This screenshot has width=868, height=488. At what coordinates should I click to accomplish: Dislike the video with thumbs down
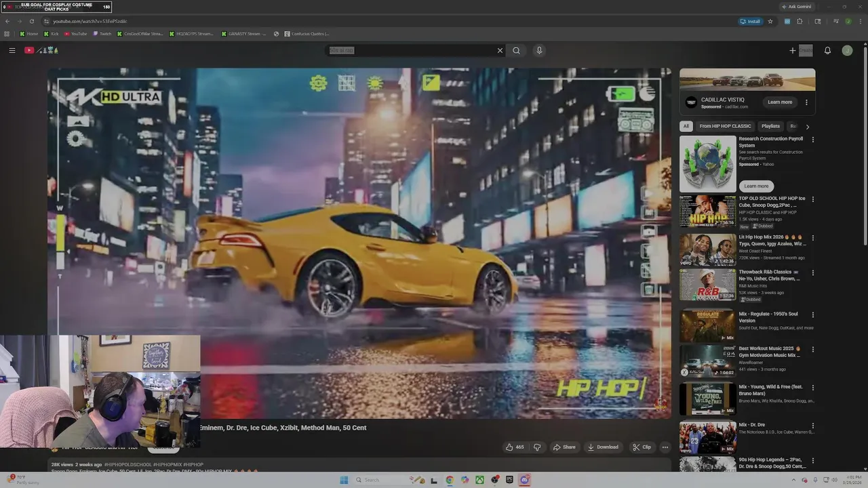point(537,447)
